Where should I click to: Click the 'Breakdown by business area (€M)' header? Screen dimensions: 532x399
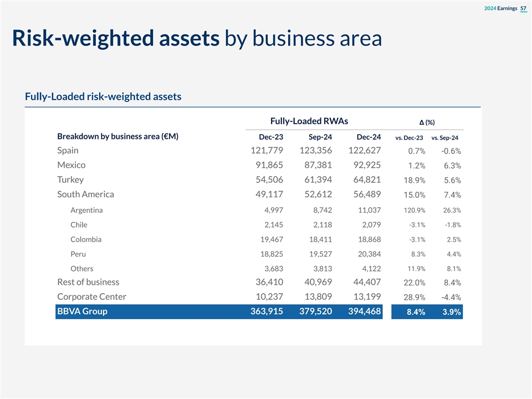pos(117,137)
